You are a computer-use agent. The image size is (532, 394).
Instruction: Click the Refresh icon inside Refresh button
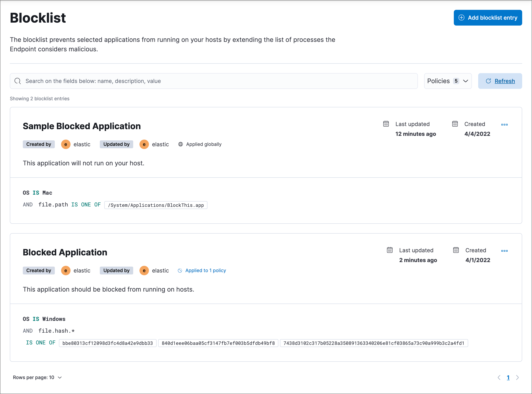[x=488, y=81]
